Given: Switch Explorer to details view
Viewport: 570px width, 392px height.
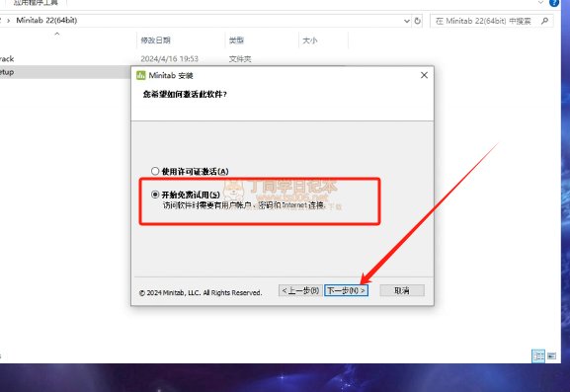Looking at the screenshot, I should (x=538, y=356).
